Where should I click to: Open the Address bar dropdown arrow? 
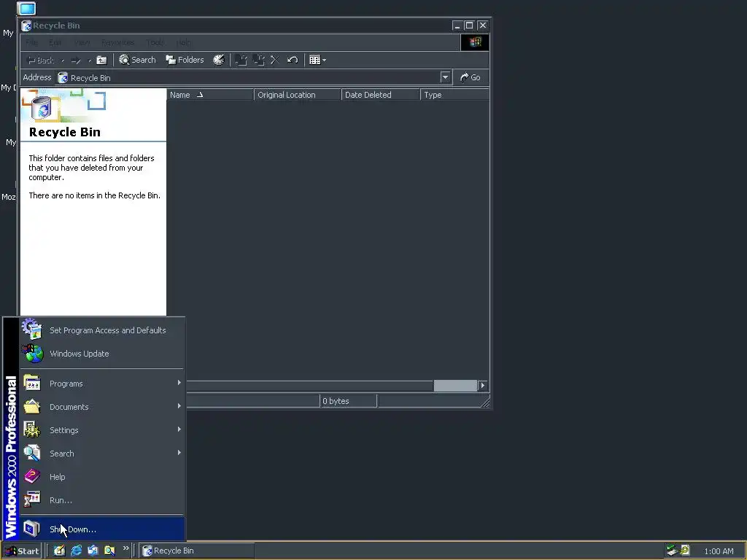coord(445,77)
